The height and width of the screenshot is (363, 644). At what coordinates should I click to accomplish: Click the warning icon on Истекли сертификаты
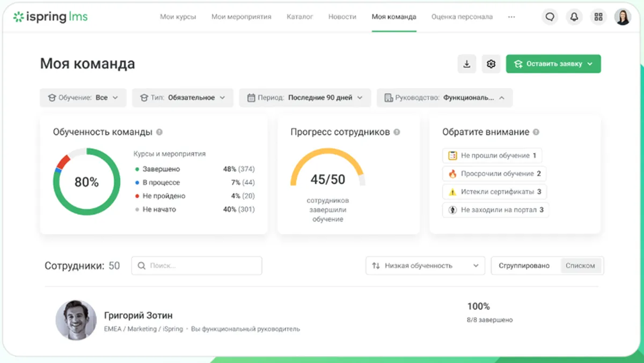452,192
